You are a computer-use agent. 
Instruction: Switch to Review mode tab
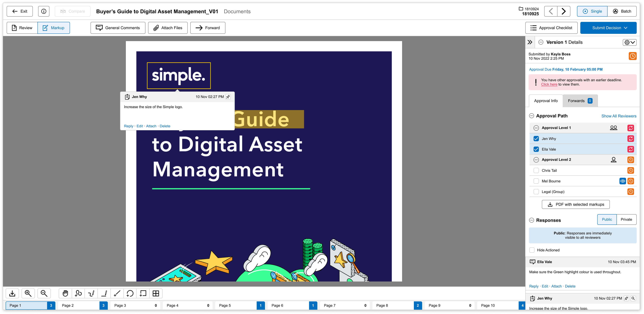[x=22, y=28]
